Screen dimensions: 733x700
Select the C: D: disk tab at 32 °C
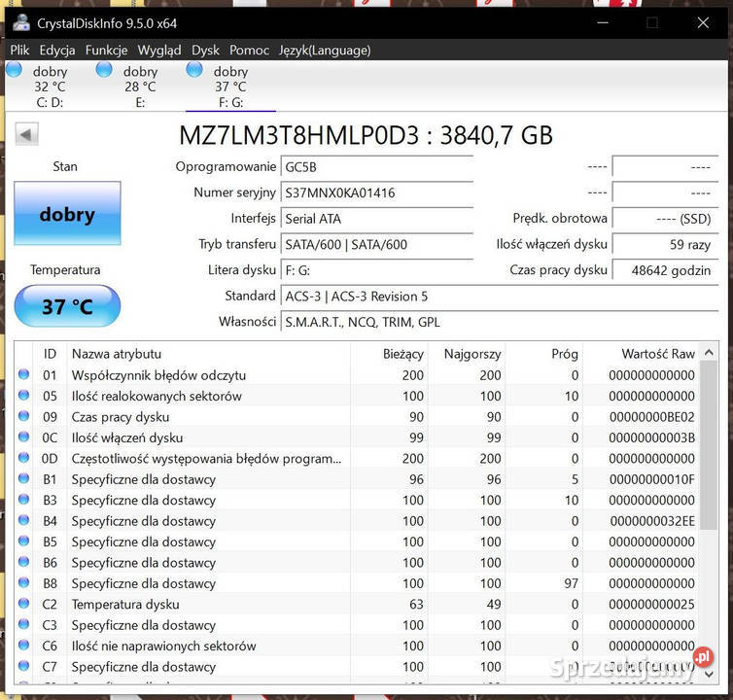click(50, 87)
